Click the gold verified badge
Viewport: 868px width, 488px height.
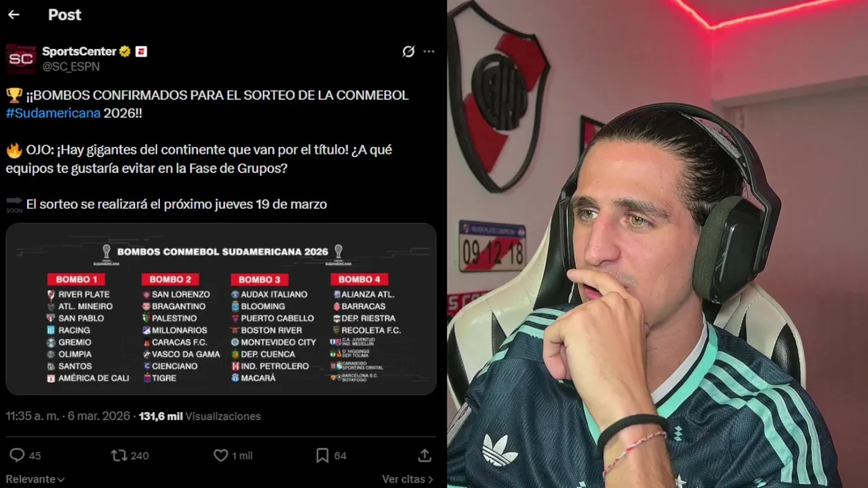coord(125,52)
